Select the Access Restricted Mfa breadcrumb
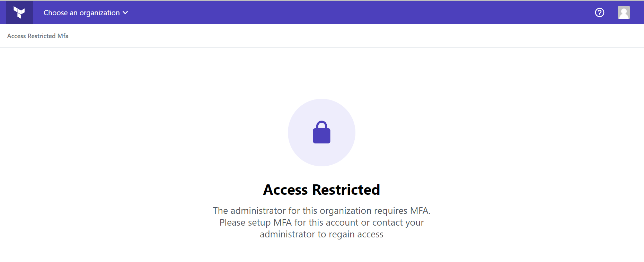The width and height of the screenshot is (644, 262). (38, 36)
